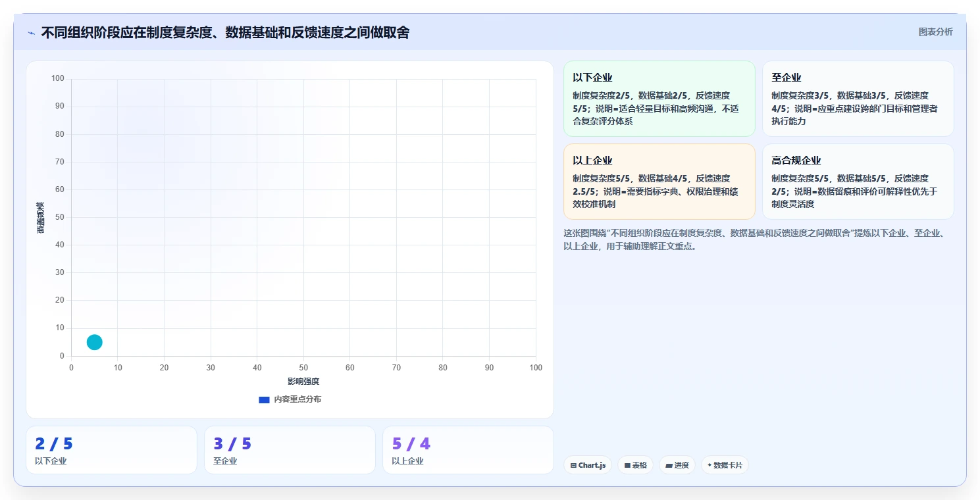Screen dimensions: 980x500
Task: Click the 表格 tag chip
Action: (635, 465)
